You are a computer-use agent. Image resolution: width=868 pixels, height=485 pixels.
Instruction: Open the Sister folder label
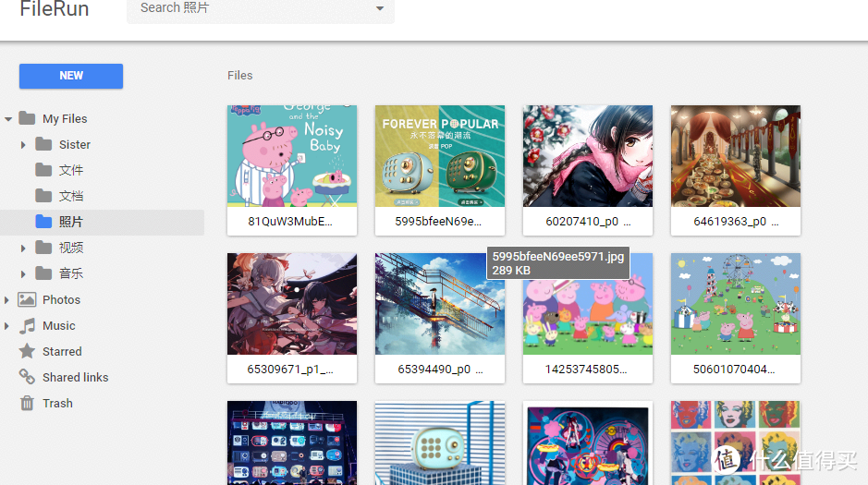pyautogui.click(x=75, y=145)
